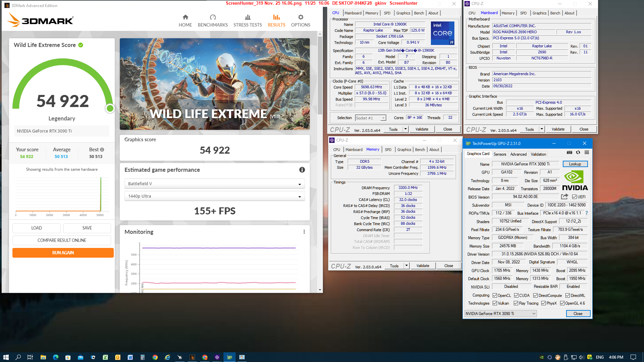
Task: Open the Windows Start menu
Action: pyautogui.click(x=6, y=357)
